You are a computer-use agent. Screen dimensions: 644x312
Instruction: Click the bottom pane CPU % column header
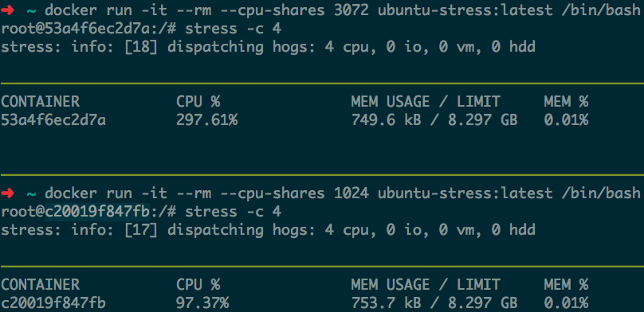point(198,284)
